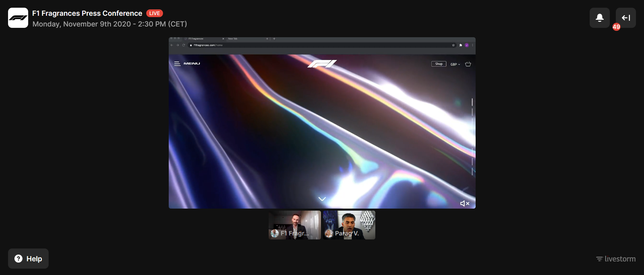The height and width of the screenshot is (275, 644).
Task: Open the browser extensions puzzle icon
Action: (x=461, y=45)
